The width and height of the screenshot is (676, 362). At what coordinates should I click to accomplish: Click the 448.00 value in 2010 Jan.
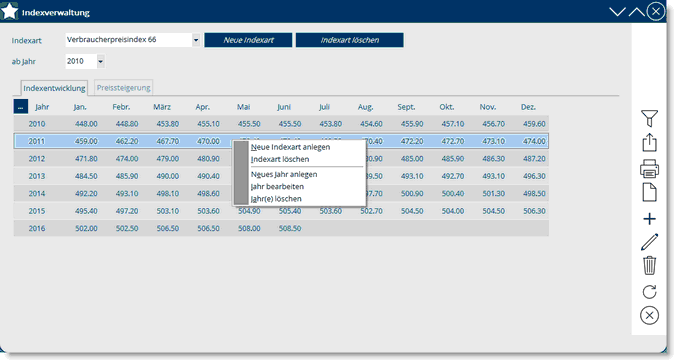[x=86, y=124]
